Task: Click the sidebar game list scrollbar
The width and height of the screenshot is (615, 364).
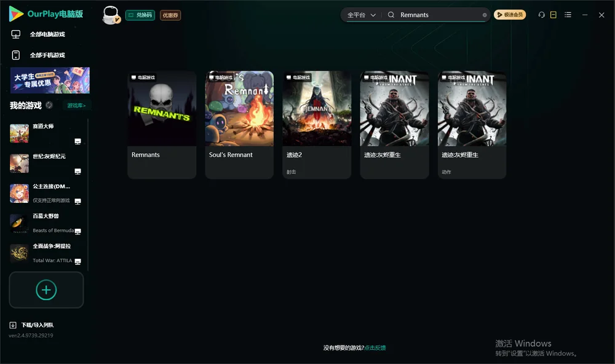Action: tap(88, 195)
